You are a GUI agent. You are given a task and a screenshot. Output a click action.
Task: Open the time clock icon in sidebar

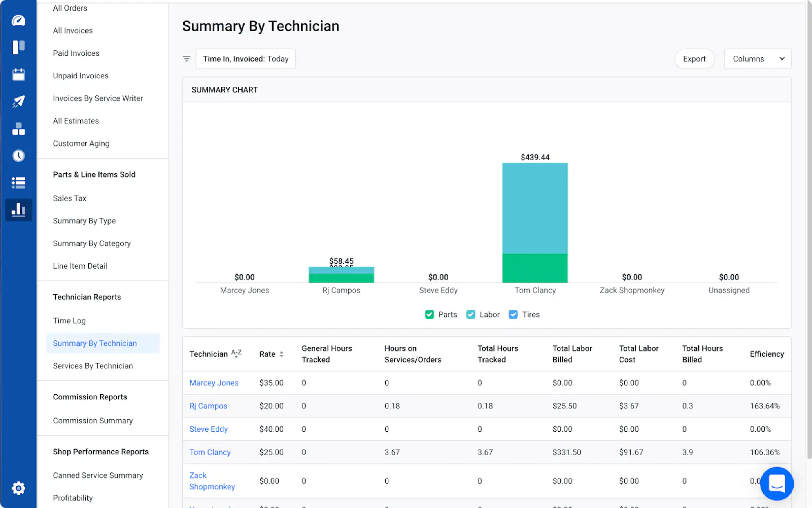pos(18,155)
